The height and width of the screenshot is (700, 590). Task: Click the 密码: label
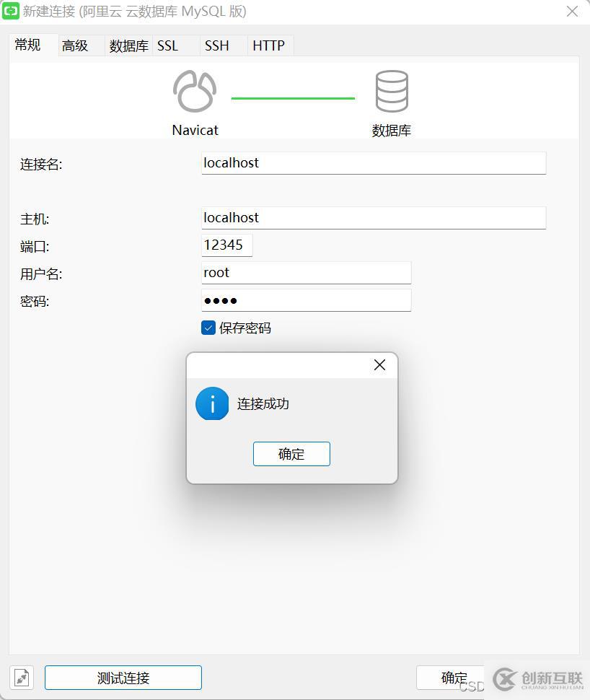pos(35,302)
